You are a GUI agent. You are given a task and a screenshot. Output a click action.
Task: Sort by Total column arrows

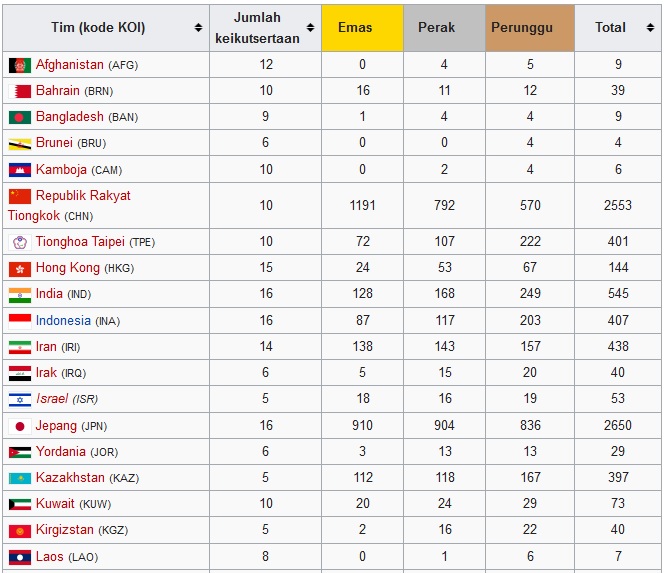coord(650,28)
